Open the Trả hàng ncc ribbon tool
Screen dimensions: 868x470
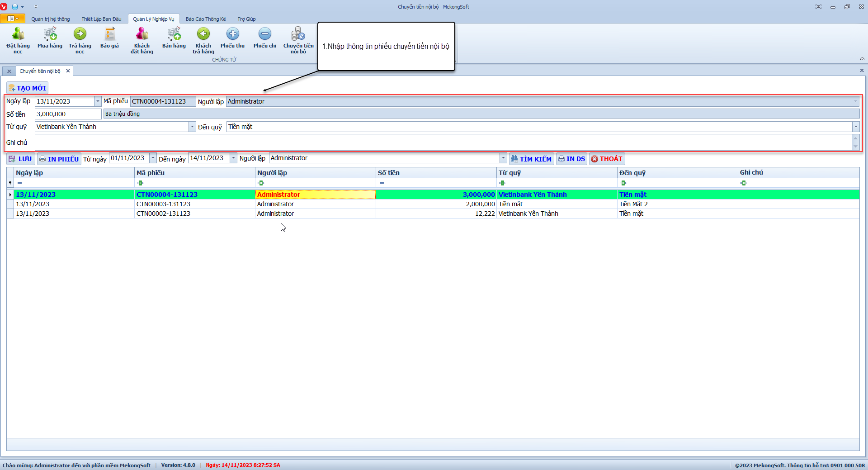(x=80, y=40)
